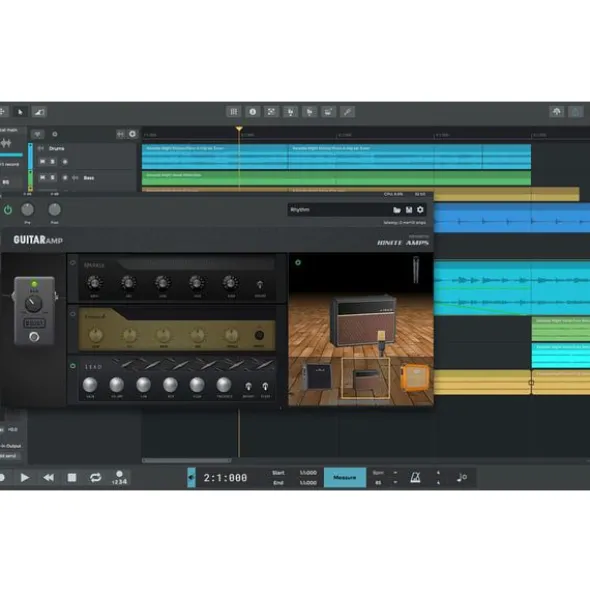Solo the Drums track
Viewport: 590px width, 591px height.
(x=53, y=162)
